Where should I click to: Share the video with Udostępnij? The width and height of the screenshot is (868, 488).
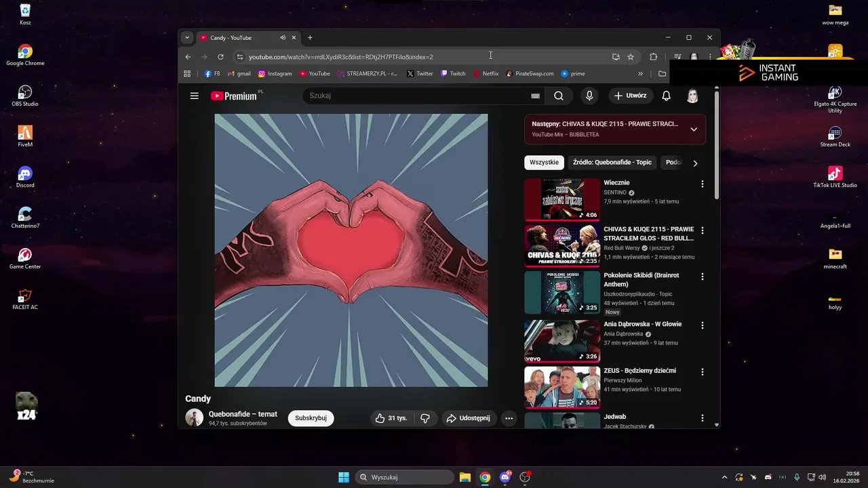(x=468, y=418)
